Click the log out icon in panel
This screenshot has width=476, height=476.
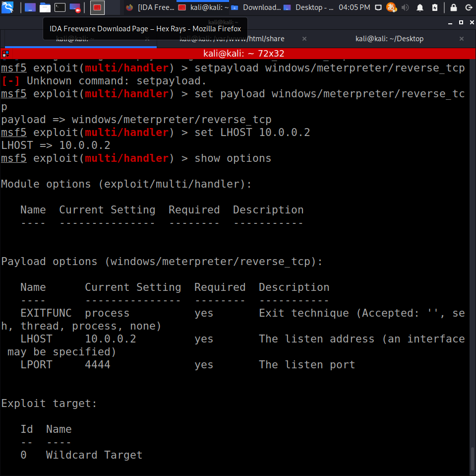(x=469, y=7)
